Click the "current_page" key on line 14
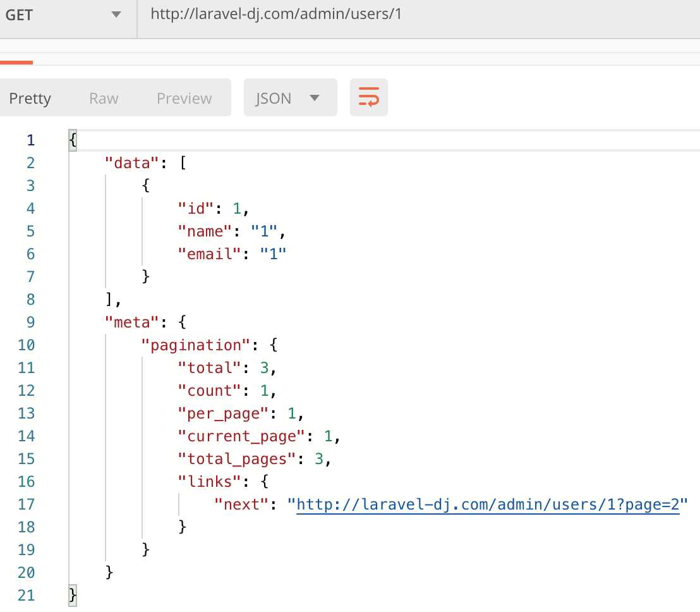The width and height of the screenshot is (700, 612). pos(241,436)
